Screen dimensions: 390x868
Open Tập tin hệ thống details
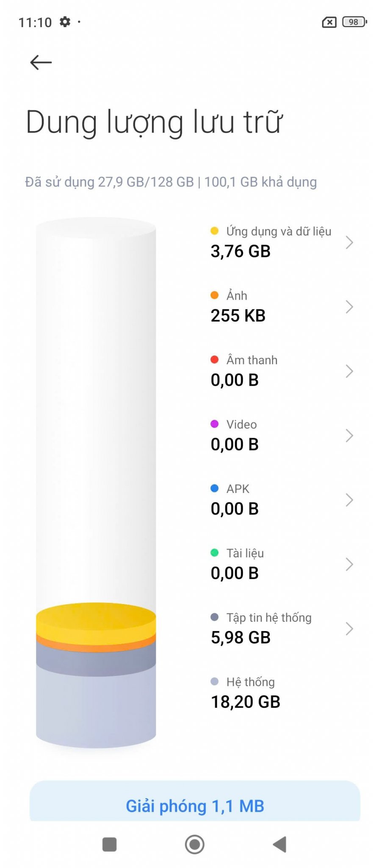pos(282,628)
